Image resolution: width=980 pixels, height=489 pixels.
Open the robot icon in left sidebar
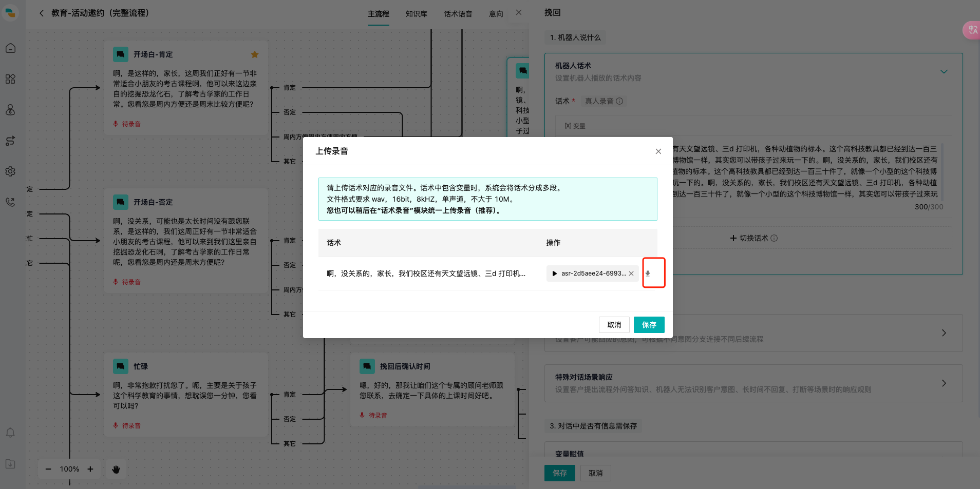tap(10, 110)
